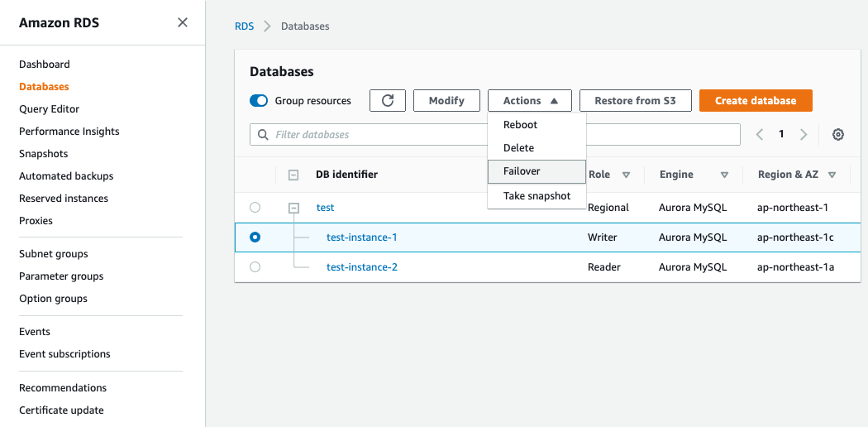868x427 pixels.
Task: Select the test-instance-2 radio button
Action: click(x=255, y=267)
